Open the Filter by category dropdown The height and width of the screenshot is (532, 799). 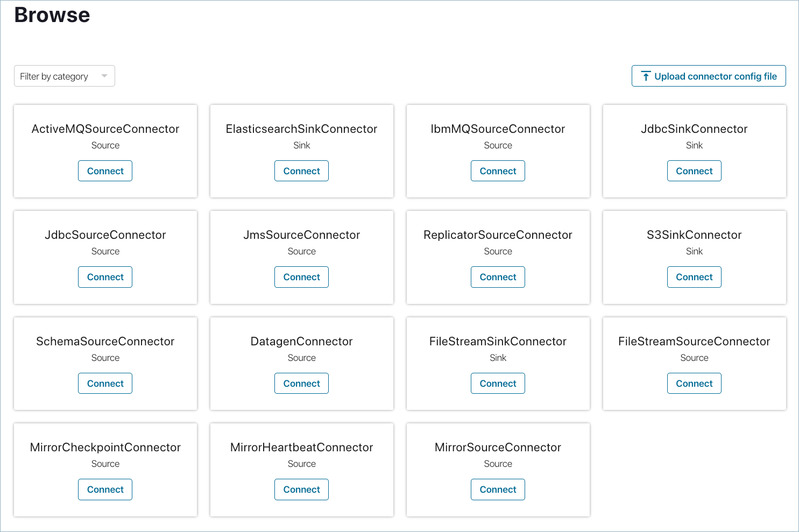click(65, 76)
